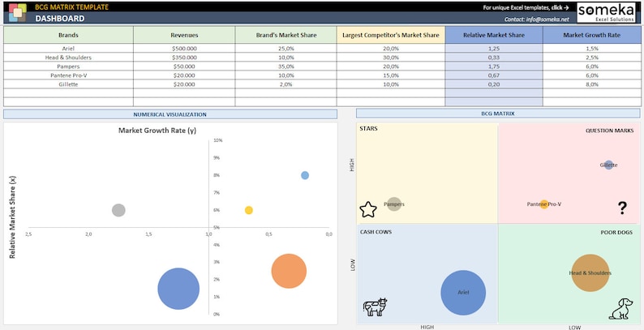The height and width of the screenshot is (330, 644).
Task: Click the 2,5% market growth rate cell
Action: coord(592,57)
